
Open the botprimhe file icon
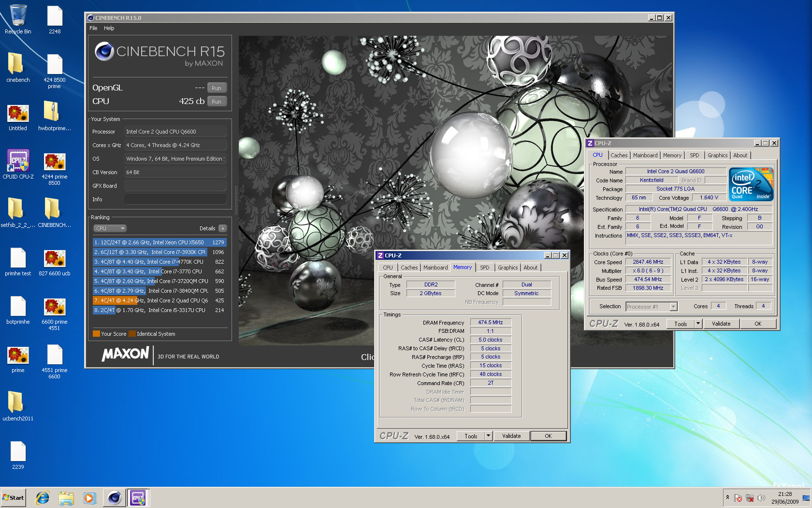tap(18, 310)
